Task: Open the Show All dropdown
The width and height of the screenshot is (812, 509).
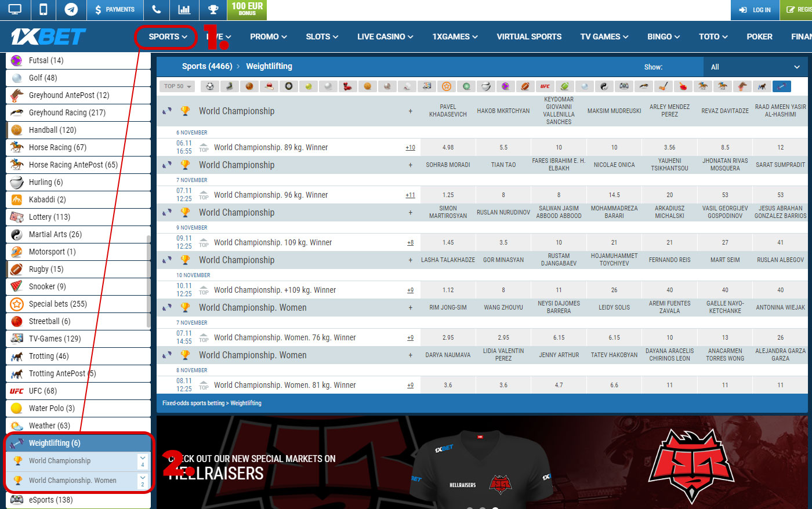Action: tap(755, 67)
